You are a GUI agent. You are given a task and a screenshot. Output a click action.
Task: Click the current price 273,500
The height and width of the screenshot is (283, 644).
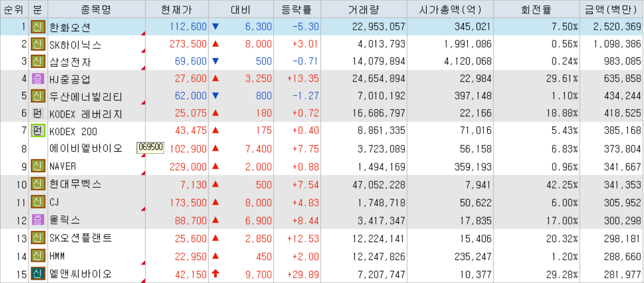(x=188, y=44)
